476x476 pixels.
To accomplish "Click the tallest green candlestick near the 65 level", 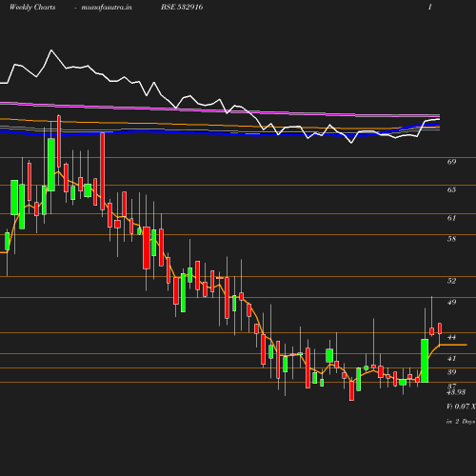I will tap(51, 165).
